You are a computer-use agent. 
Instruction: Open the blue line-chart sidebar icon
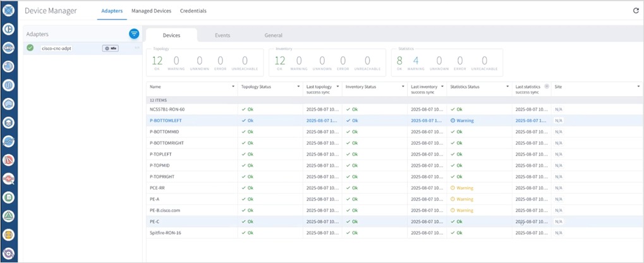coord(9,142)
